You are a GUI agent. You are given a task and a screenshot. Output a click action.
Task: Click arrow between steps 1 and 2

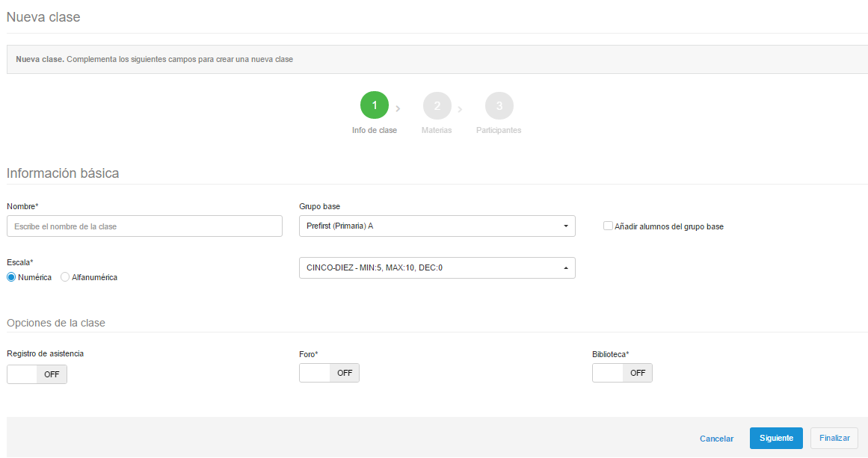pos(398,109)
